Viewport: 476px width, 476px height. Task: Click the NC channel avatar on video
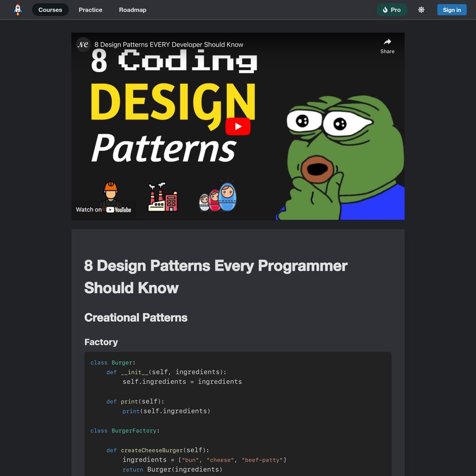coord(83,45)
